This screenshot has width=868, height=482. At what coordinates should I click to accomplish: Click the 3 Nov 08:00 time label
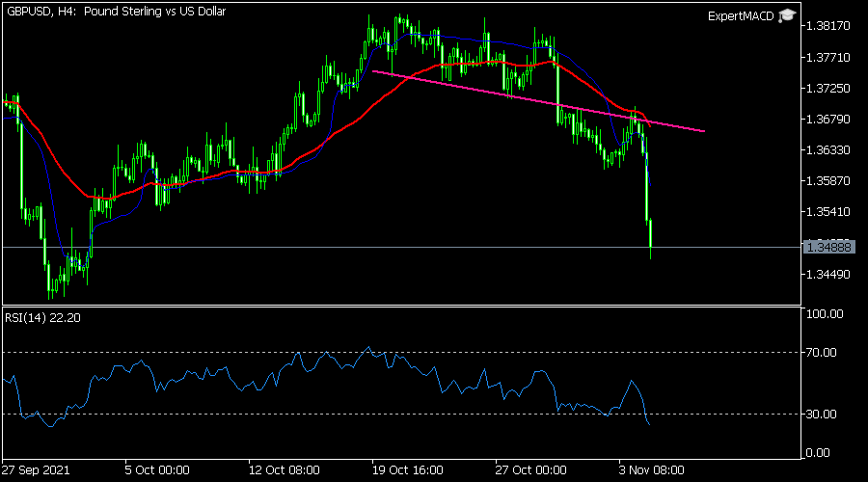click(652, 470)
